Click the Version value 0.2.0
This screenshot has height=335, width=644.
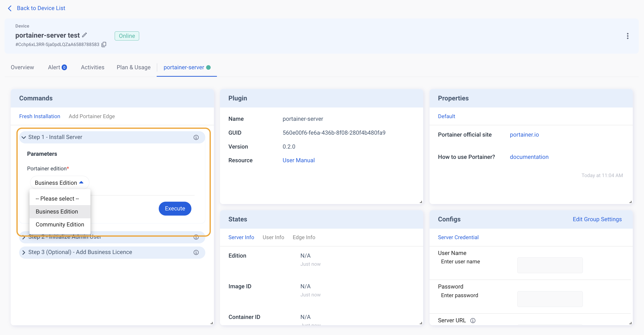click(x=289, y=147)
